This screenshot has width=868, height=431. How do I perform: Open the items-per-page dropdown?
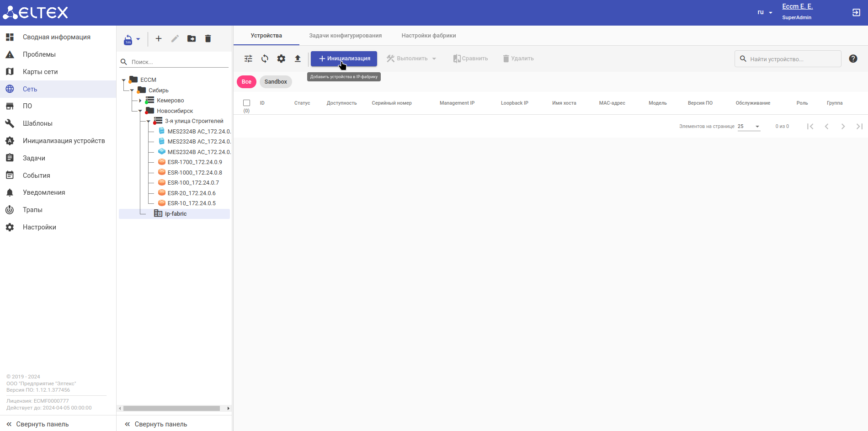click(x=749, y=127)
